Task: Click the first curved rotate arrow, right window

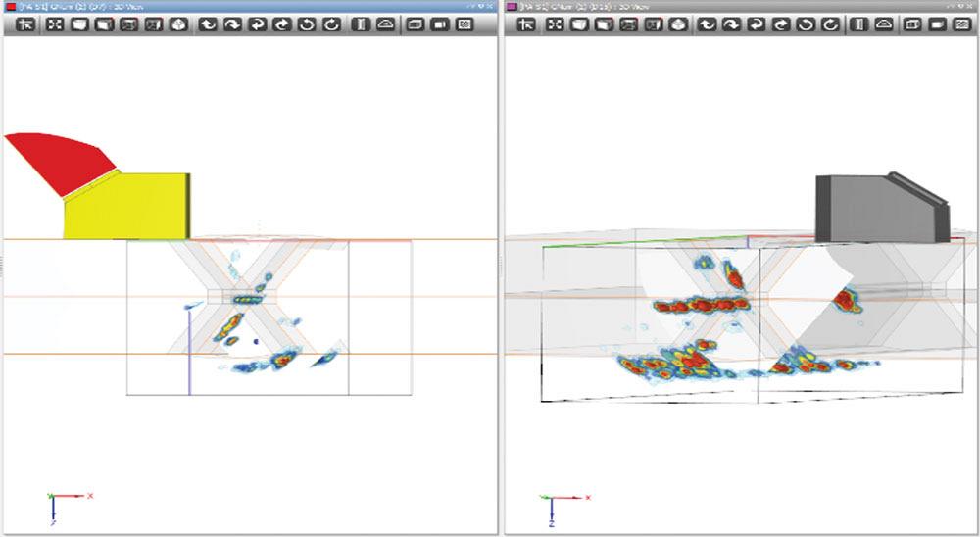Action: [707, 24]
